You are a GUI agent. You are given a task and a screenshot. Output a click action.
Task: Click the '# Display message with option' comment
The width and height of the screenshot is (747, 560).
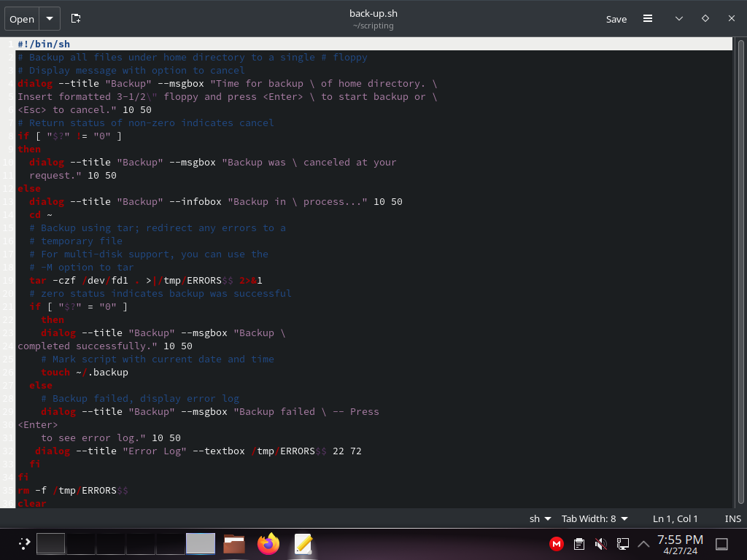point(131,71)
